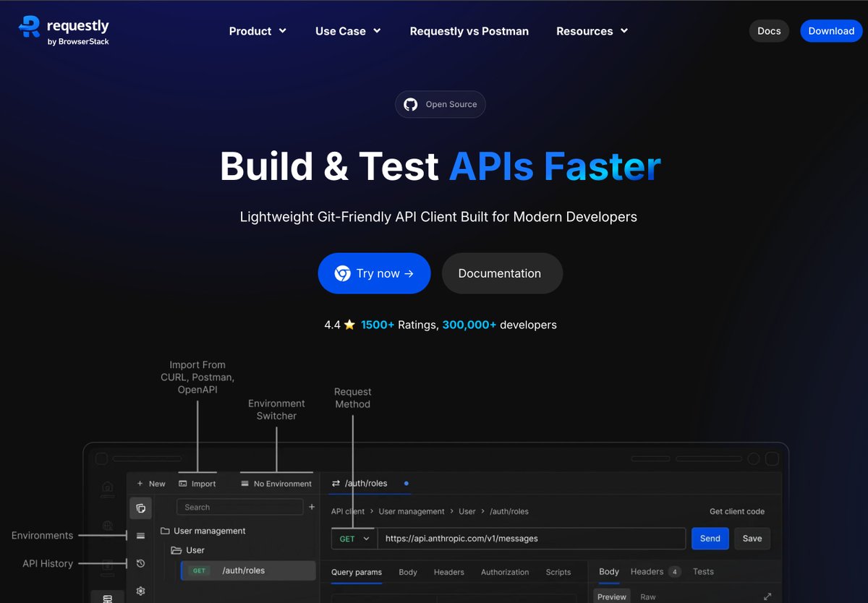The width and height of the screenshot is (868, 603).
Task: Switch to the Query params tab
Action: (x=357, y=572)
